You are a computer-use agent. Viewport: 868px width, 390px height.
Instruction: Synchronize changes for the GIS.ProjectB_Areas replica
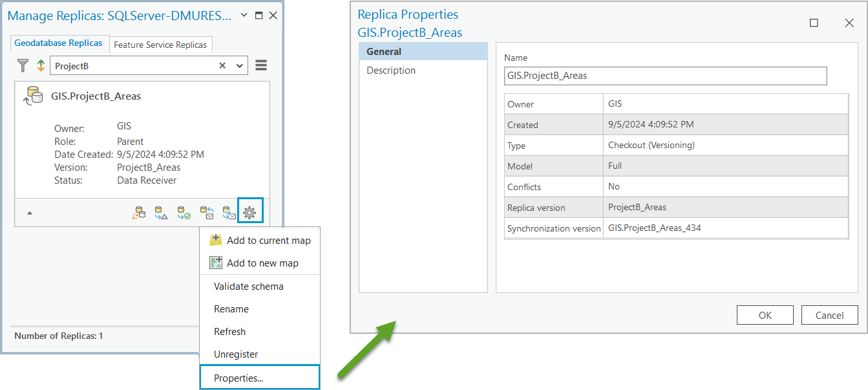(140, 212)
